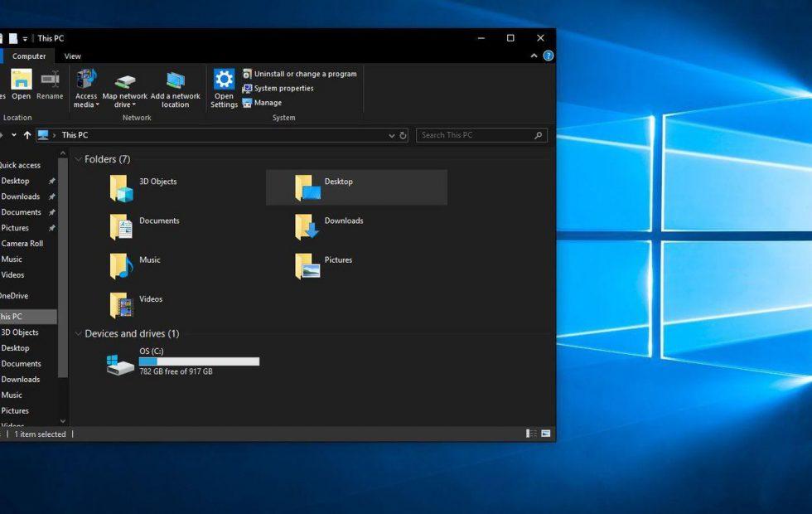Expand address bar history dropdown
The width and height of the screenshot is (812, 514).
pyautogui.click(x=391, y=136)
